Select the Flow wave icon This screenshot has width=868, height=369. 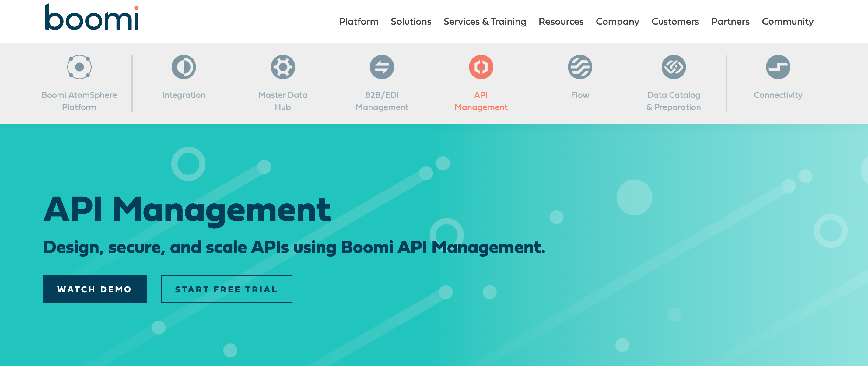pyautogui.click(x=580, y=67)
